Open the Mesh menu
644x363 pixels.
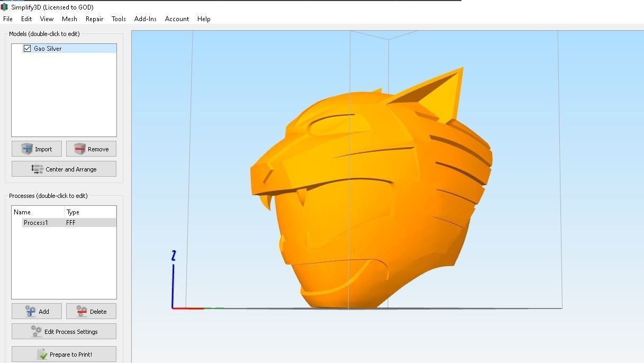pyautogui.click(x=69, y=19)
